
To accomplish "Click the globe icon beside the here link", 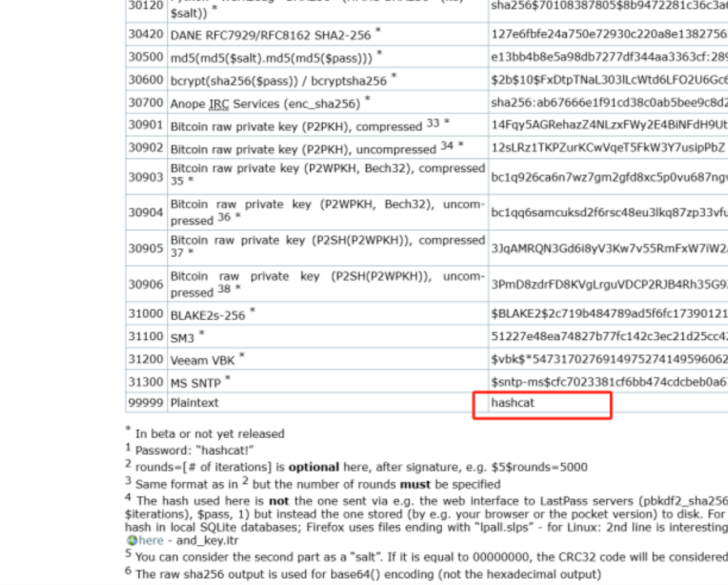I will coord(131,541).
